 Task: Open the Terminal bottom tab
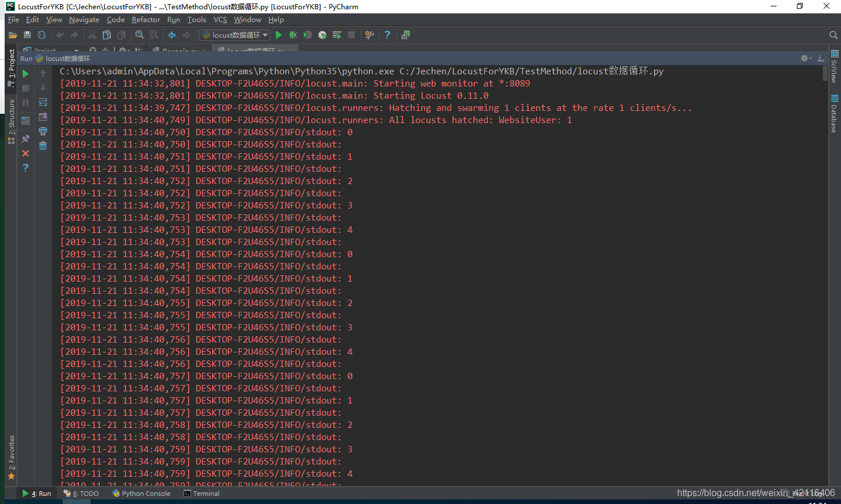[x=202, y=494]
